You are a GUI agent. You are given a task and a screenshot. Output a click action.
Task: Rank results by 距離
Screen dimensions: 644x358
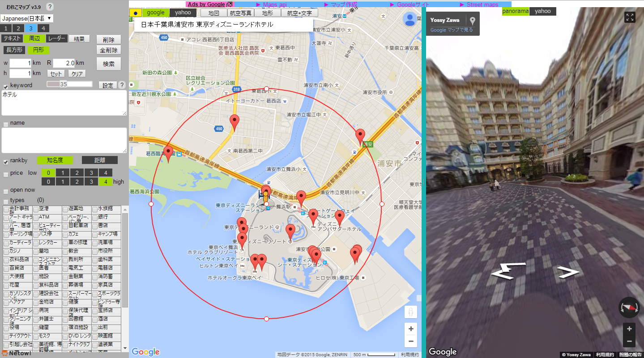(100, 160)
